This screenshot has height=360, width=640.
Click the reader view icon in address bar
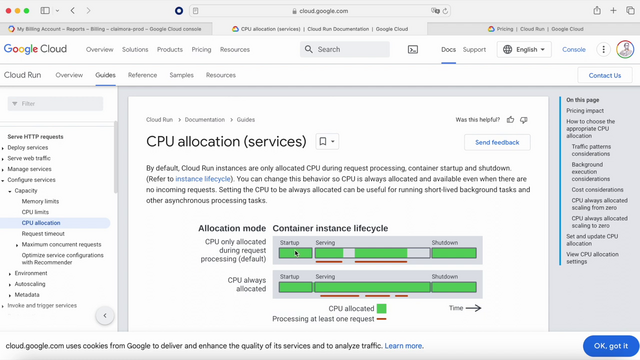196,11
